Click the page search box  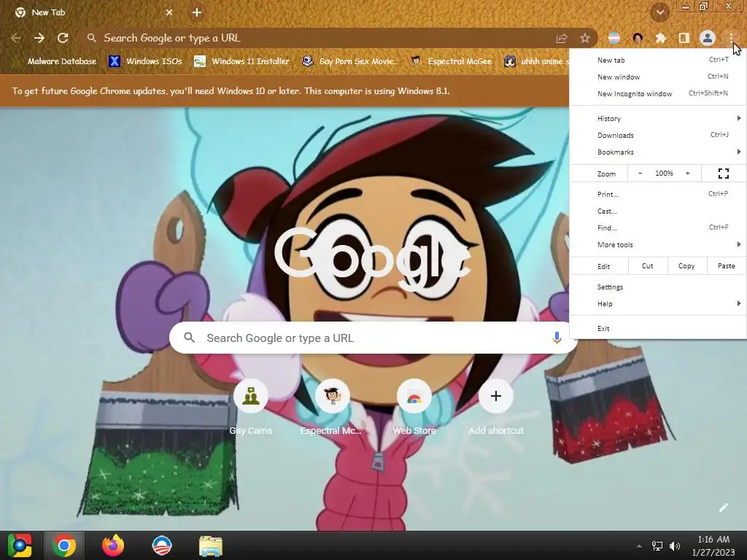(373, 338)
